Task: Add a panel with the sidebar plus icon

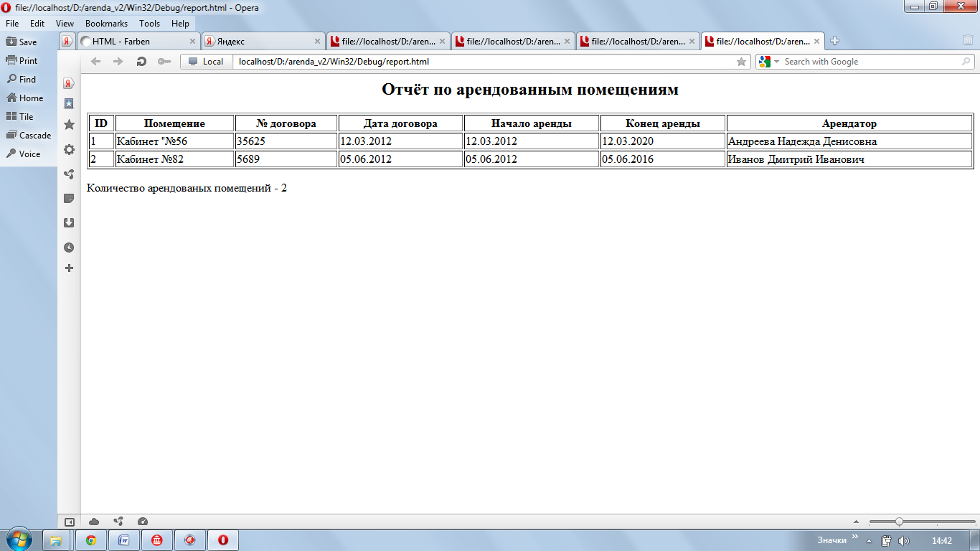Action: coord(69,268)
